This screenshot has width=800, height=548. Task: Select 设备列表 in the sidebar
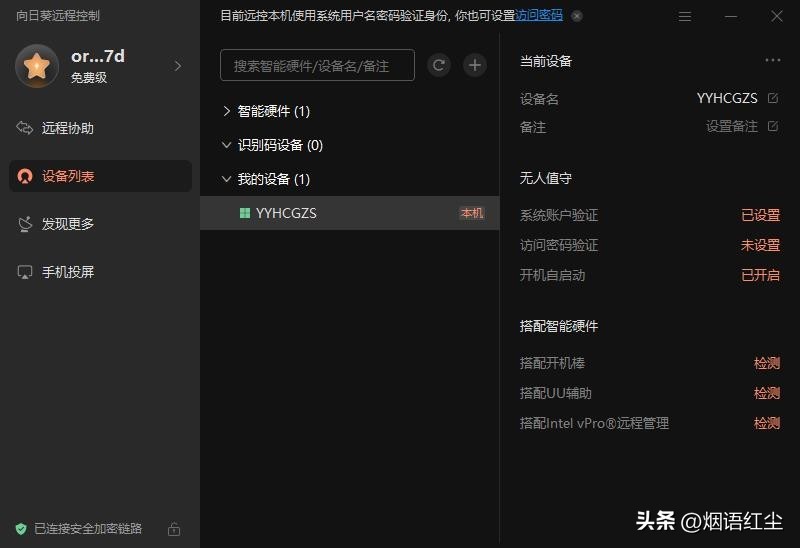pos(100,176)
